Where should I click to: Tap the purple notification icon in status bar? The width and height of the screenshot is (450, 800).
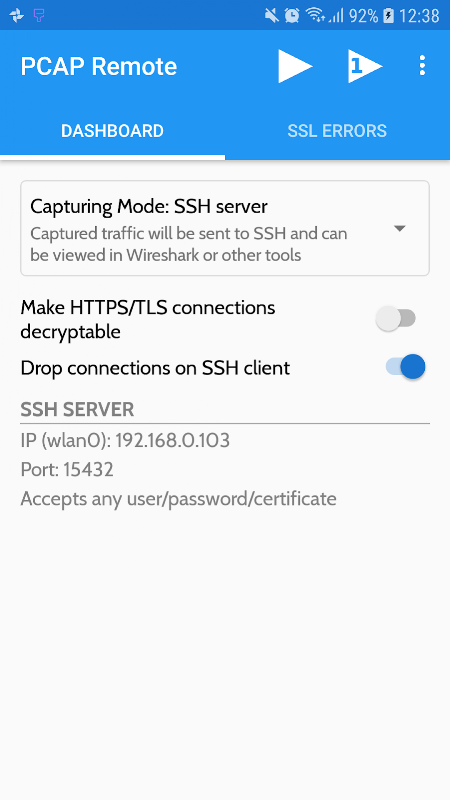[x=39, y=16]
